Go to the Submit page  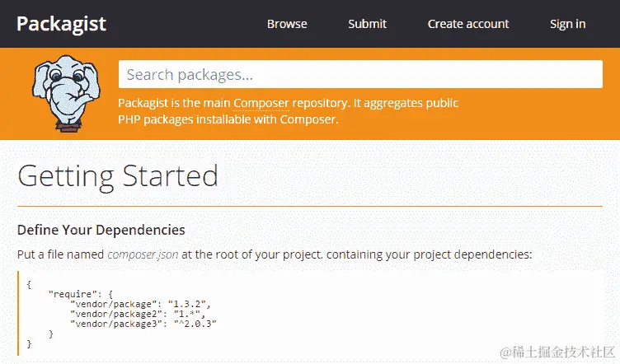(x=367, y=24)
